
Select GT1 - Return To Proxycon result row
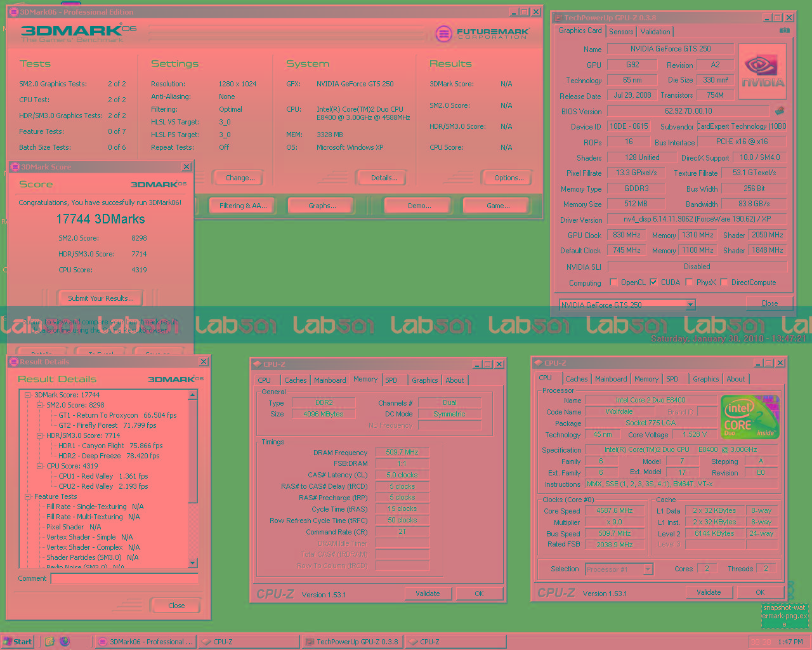(117, 415)
